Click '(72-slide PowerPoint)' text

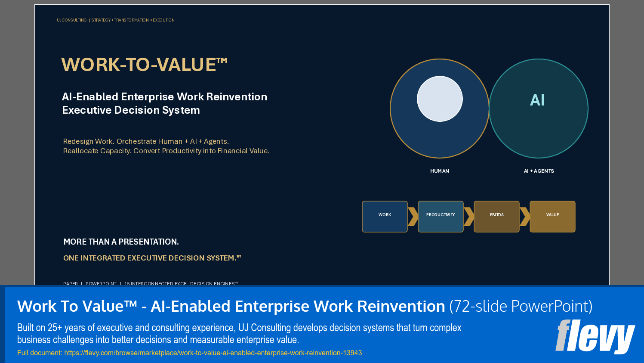coord(521,306)
